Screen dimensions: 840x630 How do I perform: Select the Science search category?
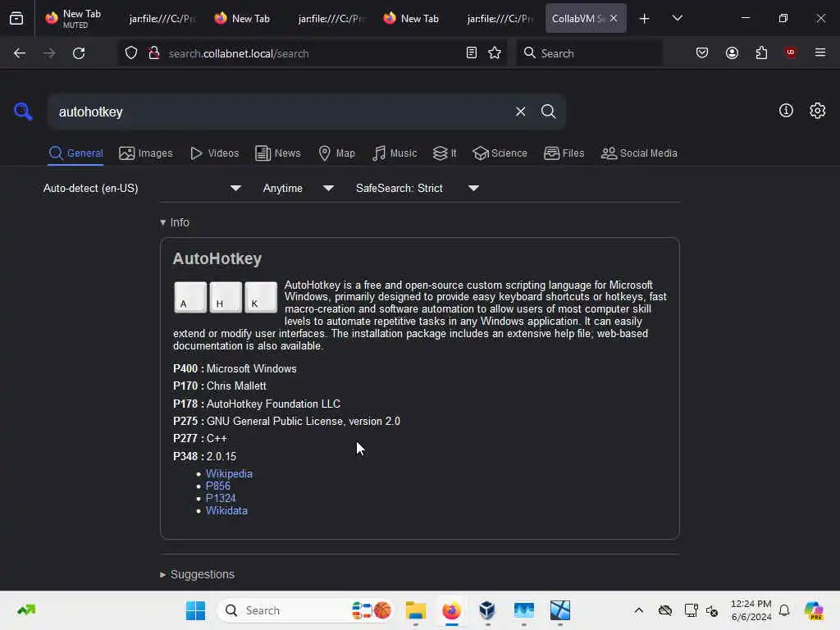point(500,153)
